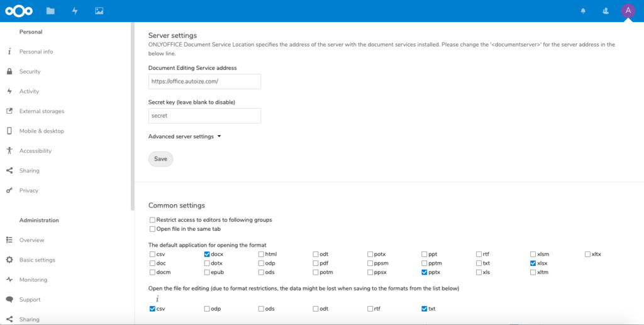The image size is (644, 325).
Task: Open the Activity lightning icon in header
Action: tap(75, 11)
